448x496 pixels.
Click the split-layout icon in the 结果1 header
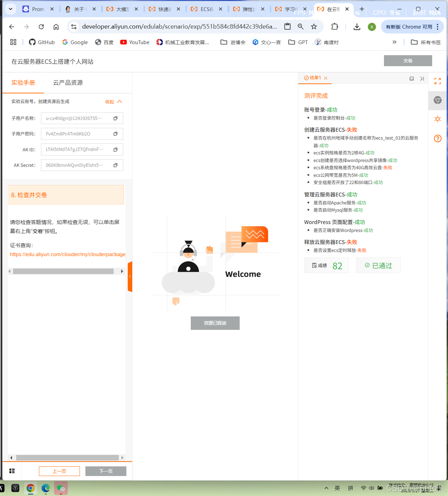click(411, 79)
